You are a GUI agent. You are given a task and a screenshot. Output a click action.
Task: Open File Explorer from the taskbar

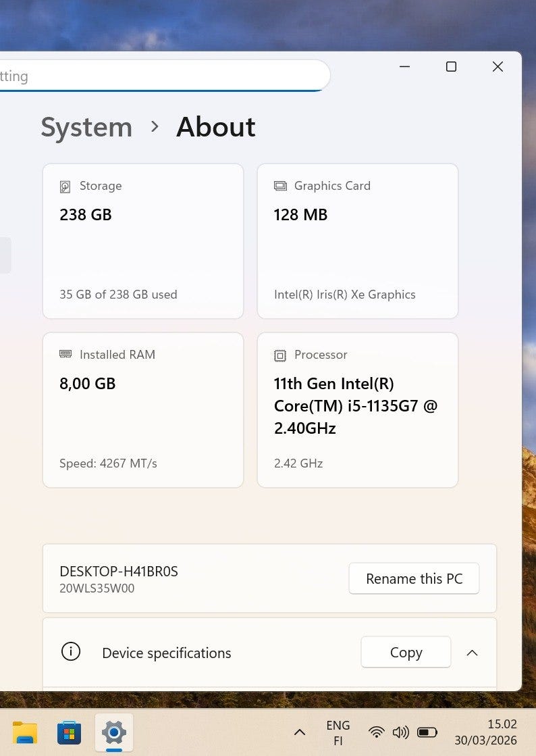(x=25, y=732)
